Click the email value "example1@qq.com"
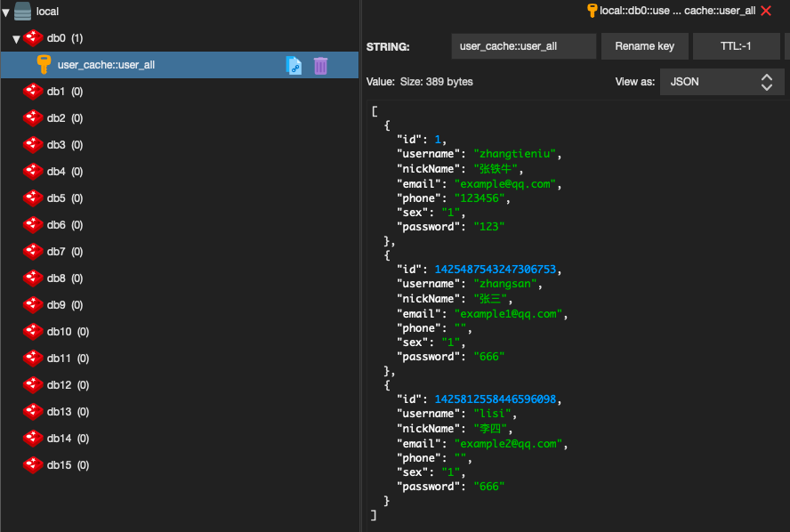This screenshot has height=532, width=790. point(508,314)
